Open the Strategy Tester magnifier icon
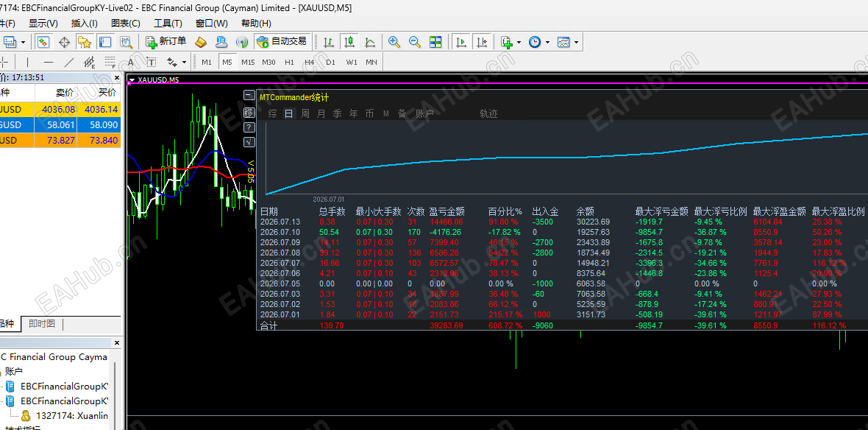The image size is (868, 430). click(x=127, y=41)
